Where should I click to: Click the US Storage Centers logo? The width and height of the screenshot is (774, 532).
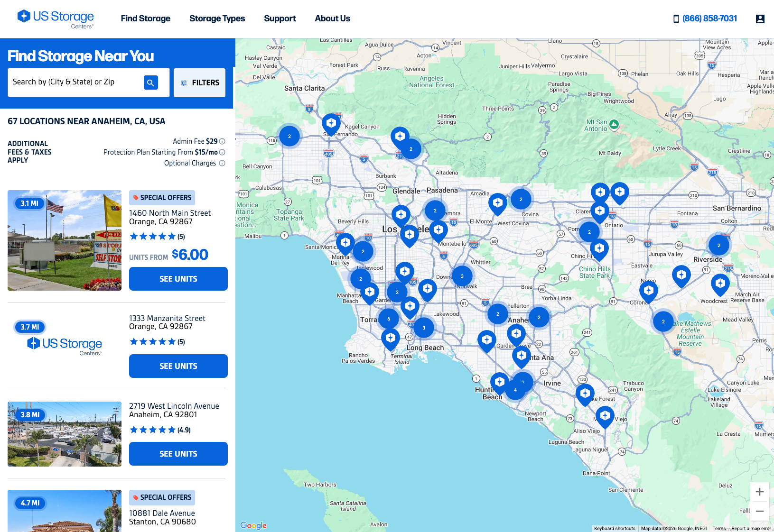pyautogui.click(x=55, y=18)
